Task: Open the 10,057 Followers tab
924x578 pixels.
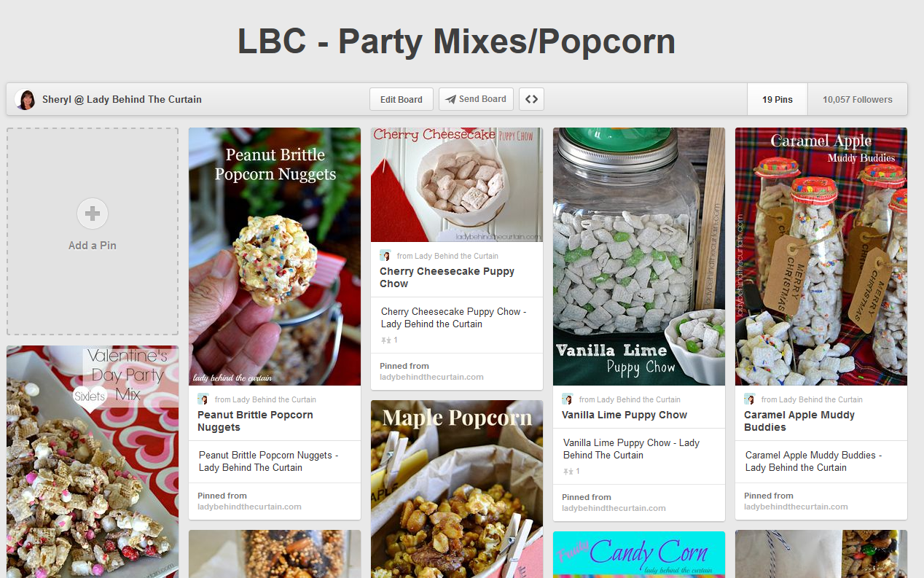Action: [x=858, y=99]
